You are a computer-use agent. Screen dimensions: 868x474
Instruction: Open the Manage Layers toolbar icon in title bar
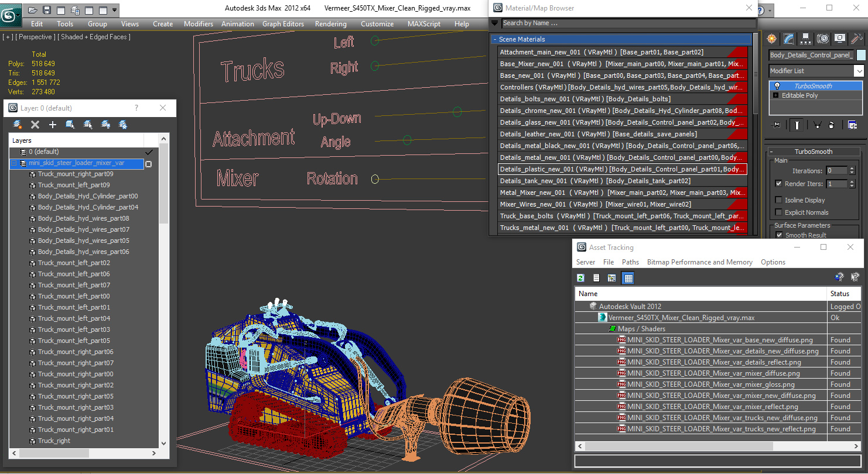(75, 10)
